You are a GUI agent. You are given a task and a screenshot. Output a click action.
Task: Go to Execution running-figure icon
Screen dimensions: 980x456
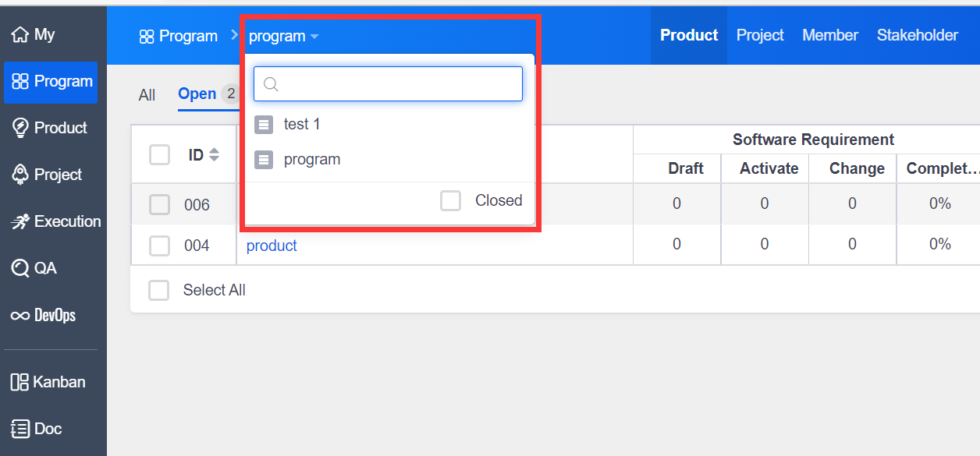click(20, 222)
